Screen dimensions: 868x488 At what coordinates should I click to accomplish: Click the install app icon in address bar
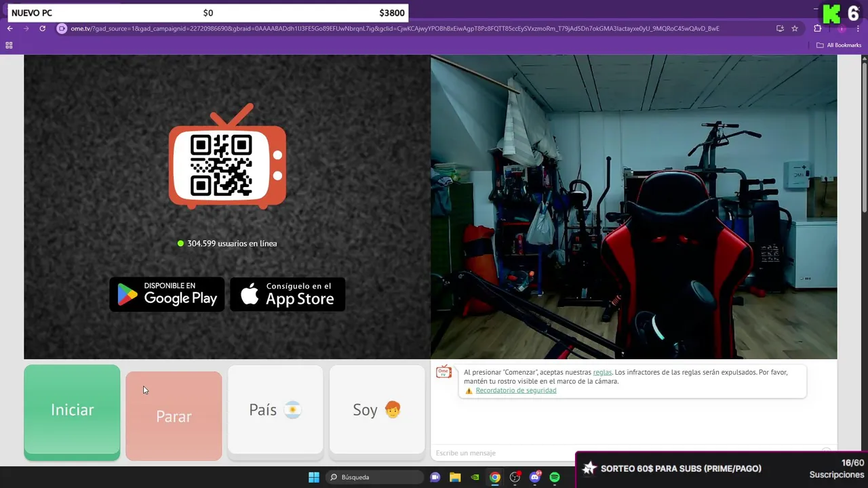click(780, 28)
